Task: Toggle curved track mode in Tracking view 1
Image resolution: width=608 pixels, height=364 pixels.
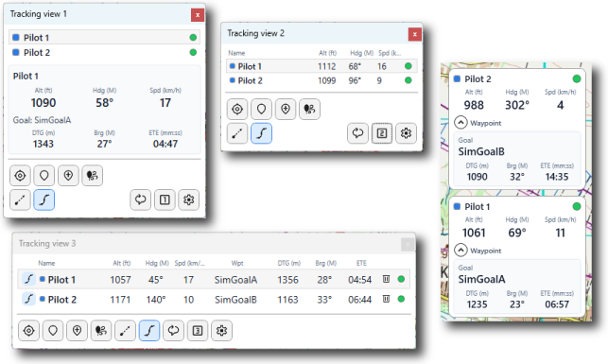Action: click(44, 200)
